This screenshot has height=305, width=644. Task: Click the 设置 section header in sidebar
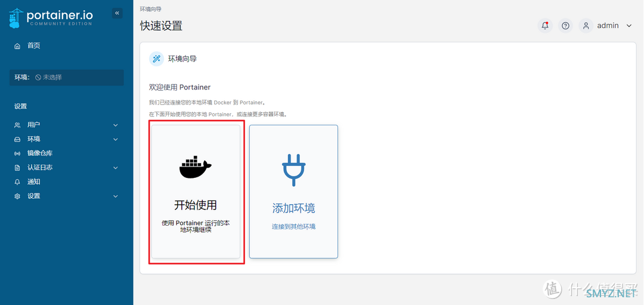(x=20, y=106)
